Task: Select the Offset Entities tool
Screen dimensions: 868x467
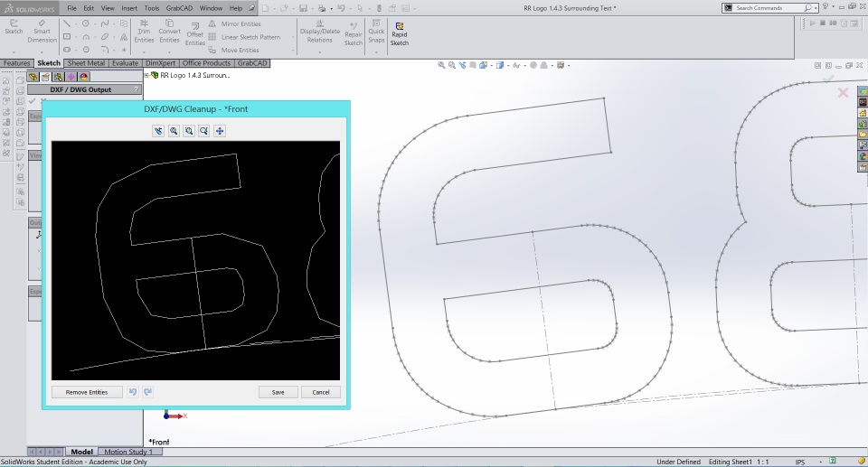Action: pyautogui.click(x=195, y=33)
